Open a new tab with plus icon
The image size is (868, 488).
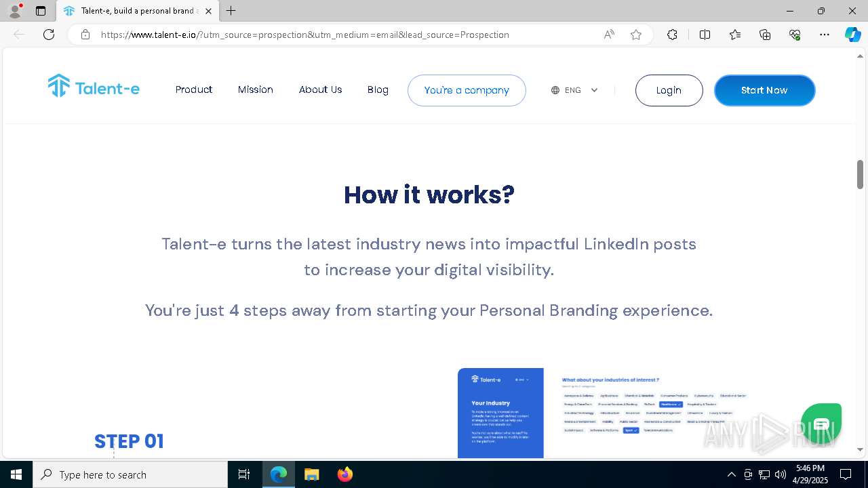(231, 11)
